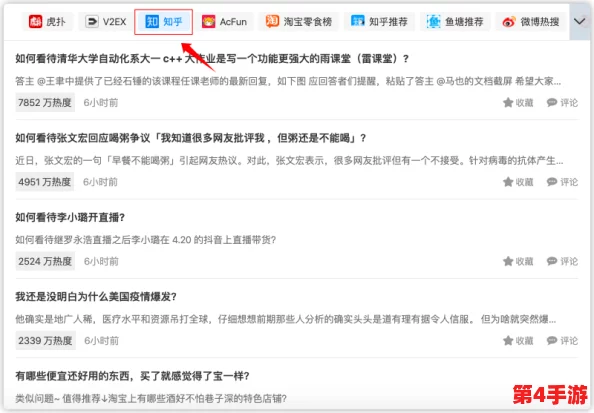Viewport: 594px width, 413px height.
Task: Switch to the AcFun tab
Action: (225, 22)
